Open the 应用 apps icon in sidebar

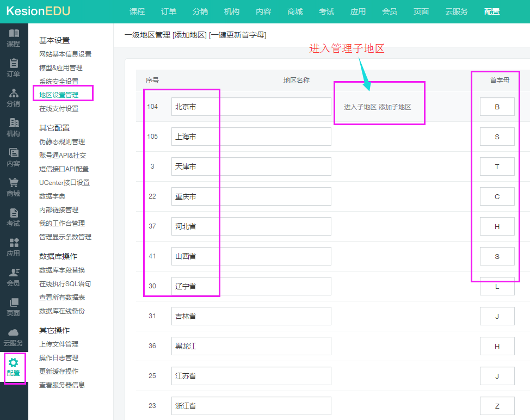[14, 243]
